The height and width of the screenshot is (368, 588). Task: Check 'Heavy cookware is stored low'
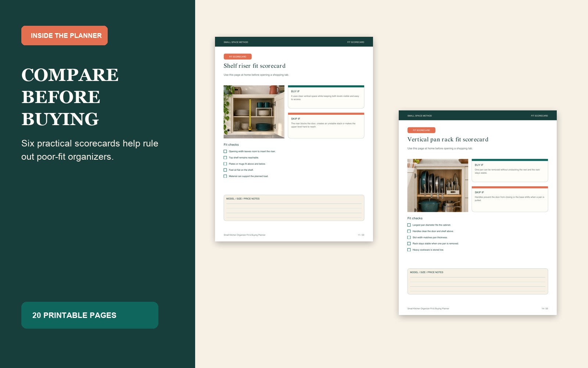click(409, 250)
